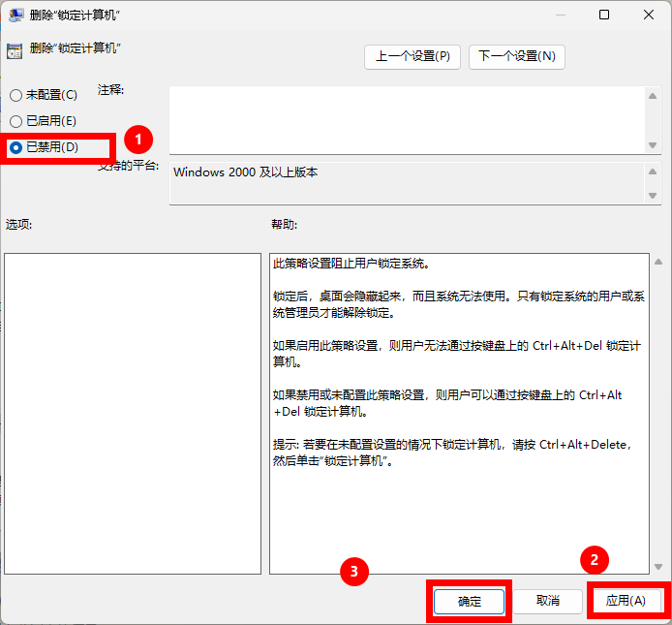The width and height of the screenshot is (672, 625).
Task: Click inside the 注释 comment text box
Action: click(407, 118)
